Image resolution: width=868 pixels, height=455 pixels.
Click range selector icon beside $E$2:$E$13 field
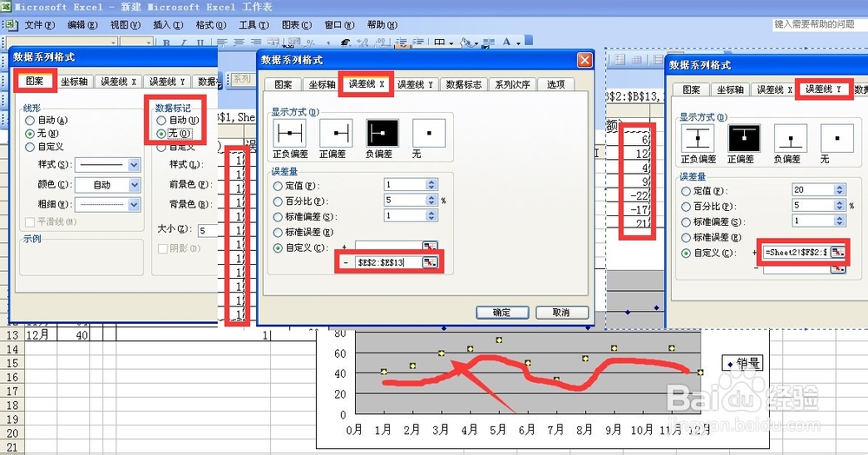430,262
